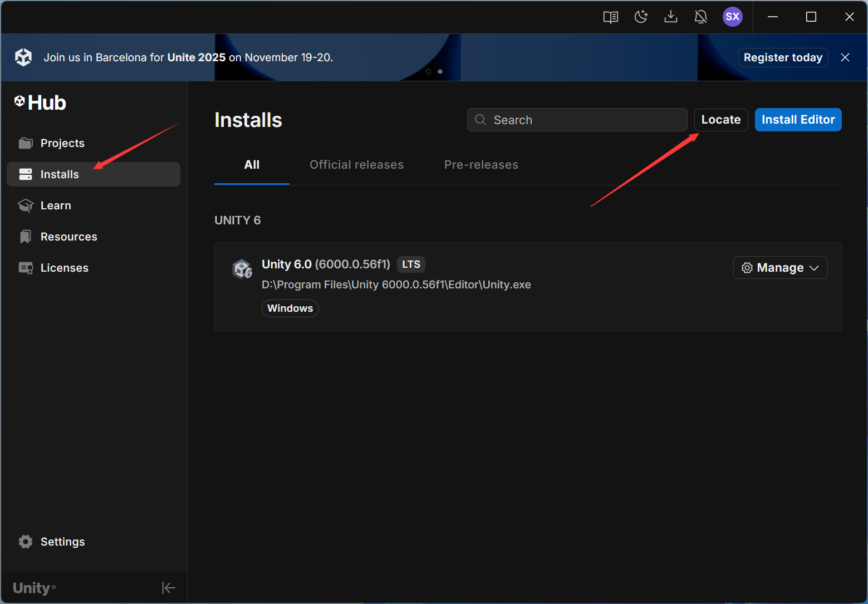Open the downloads arrow icon
The height and width of the screenshot is (604, 868).
point(671,17)
